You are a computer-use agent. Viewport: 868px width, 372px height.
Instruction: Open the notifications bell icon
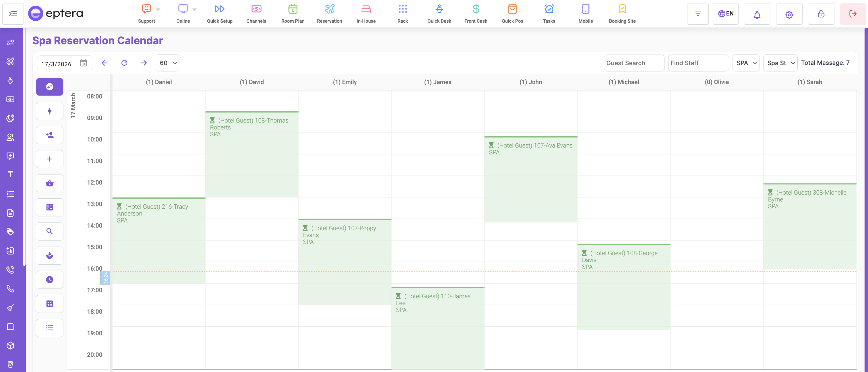[x=757, y=14]
